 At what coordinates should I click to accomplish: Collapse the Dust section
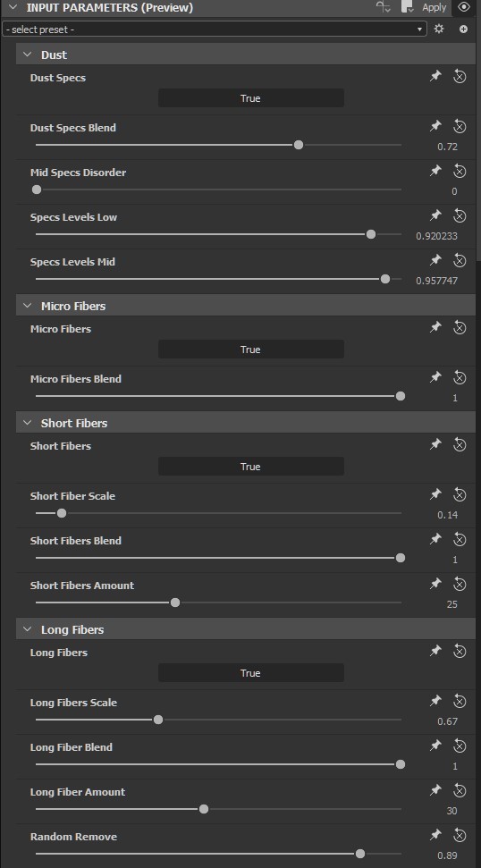pos(27,55)
